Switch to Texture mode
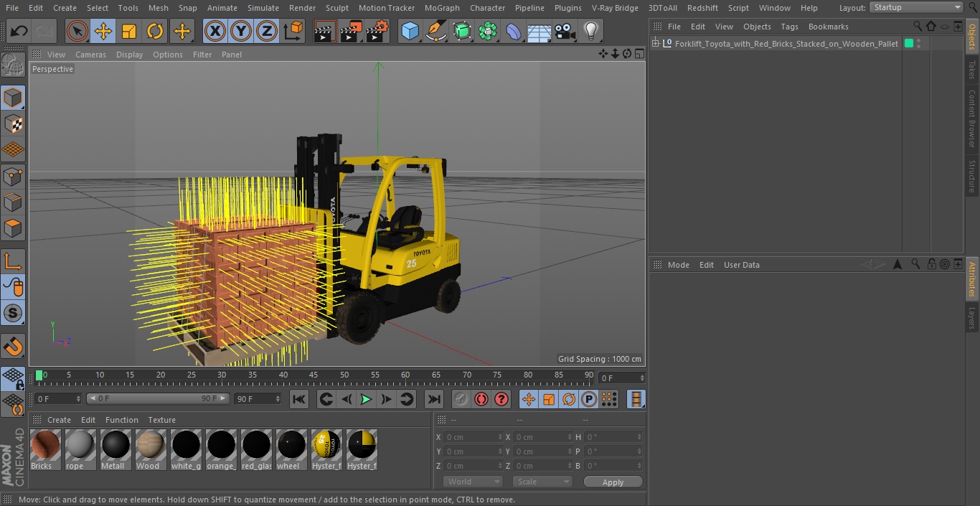Viewport: 980px width, 506px height. tap(13, 124)
